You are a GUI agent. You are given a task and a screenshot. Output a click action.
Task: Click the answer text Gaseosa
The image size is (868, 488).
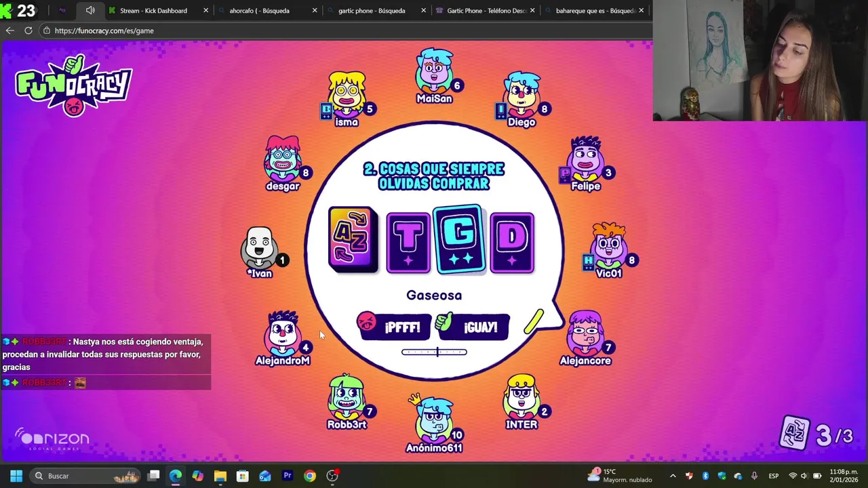pyautogui.click(x=434, y=295)
